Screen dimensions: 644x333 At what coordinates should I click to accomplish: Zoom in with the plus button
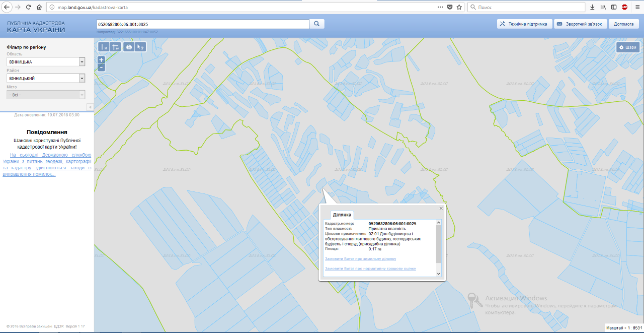pyautogui.click(x=101, y=59)
